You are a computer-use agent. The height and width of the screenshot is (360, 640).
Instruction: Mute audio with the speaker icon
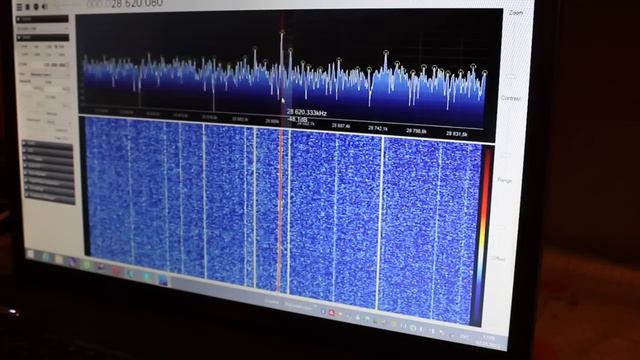[44, 7]
